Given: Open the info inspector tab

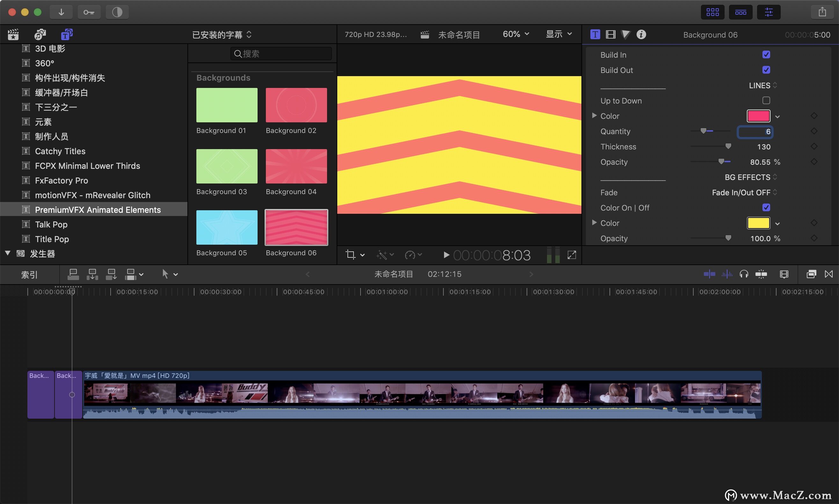Looking at the screenshot, I should point(641,34).
